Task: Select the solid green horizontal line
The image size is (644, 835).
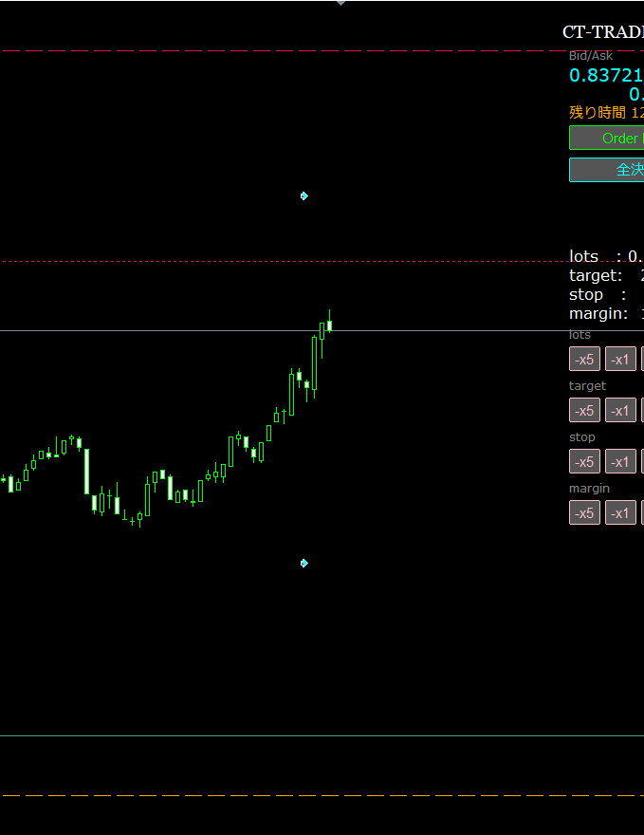Action: tap(322, 736)
